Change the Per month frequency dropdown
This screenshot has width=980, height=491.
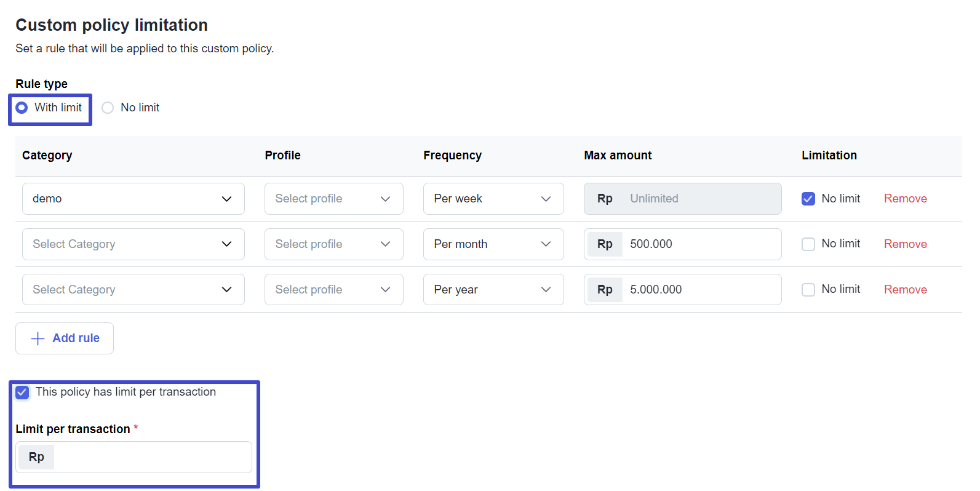[x=493, y=244]
